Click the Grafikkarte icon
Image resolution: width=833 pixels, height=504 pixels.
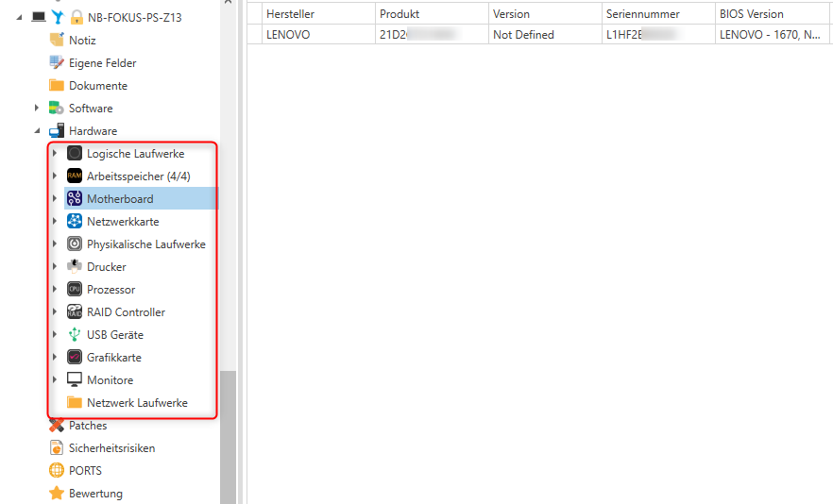point(75,358)
